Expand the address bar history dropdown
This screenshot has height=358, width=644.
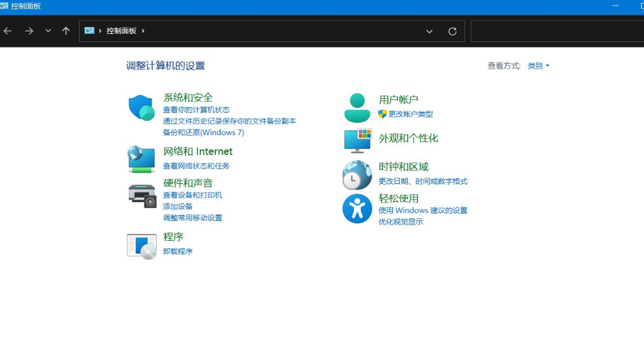429,31
